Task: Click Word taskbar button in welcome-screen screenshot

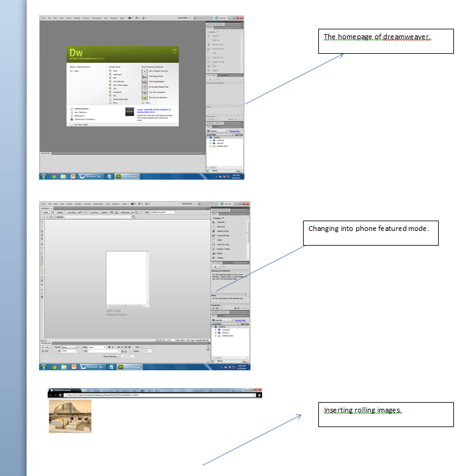Action: 91,177
